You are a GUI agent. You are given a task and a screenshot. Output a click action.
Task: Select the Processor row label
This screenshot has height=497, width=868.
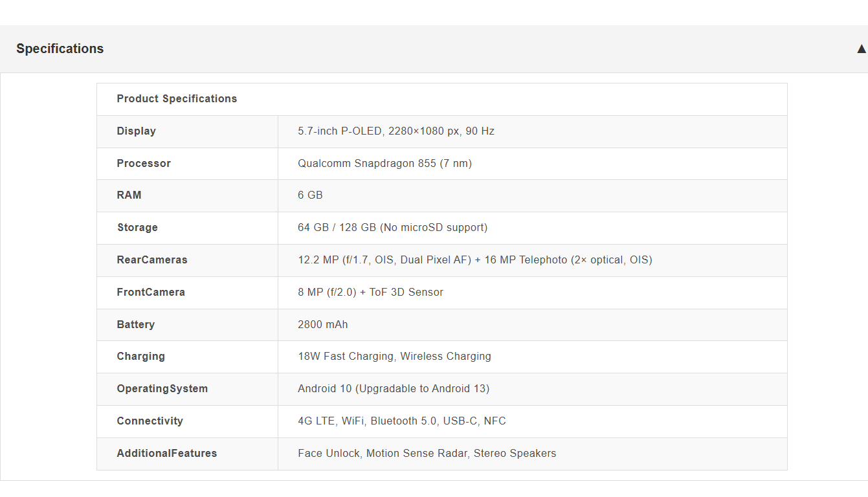(144, 164)
